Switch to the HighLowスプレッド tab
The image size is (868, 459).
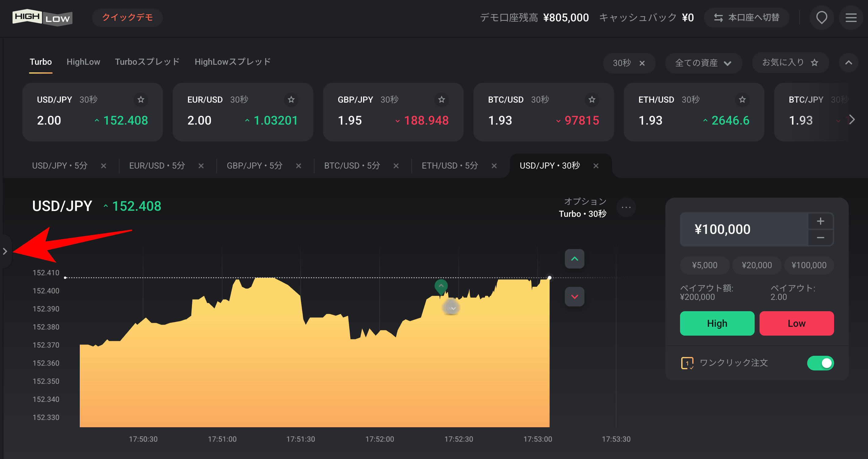point(233,62)
